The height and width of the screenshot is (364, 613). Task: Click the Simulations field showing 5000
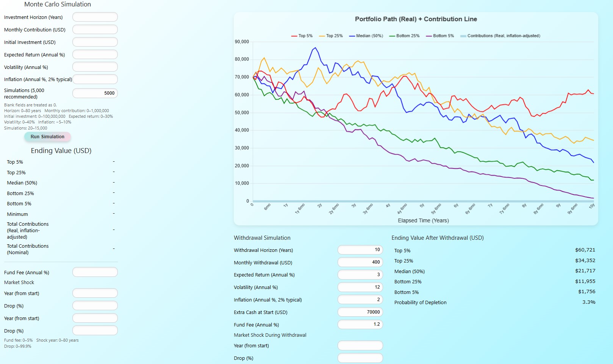pyautogui.click(x=95, y=93)
